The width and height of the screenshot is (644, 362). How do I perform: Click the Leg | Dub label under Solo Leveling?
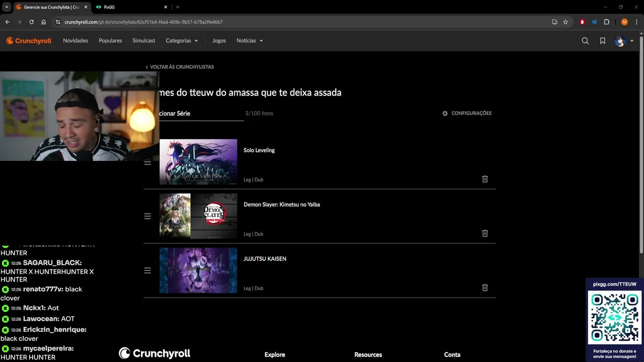point(254,179)
